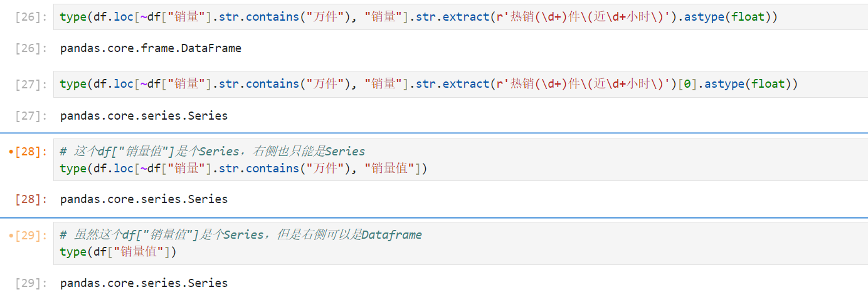The image size is (868, 297).
Task: Click the Series output text of cell 28
Action: click(x=144, y=199)
